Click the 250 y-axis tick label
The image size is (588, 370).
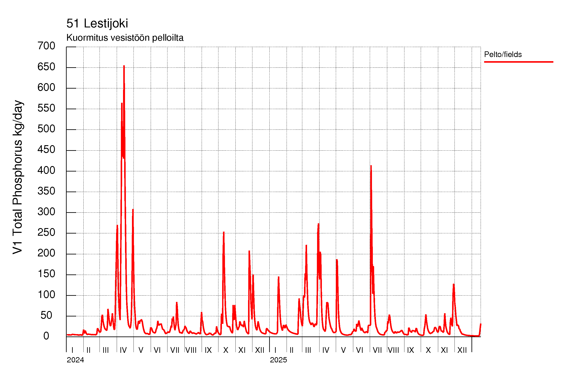[46, 232]
